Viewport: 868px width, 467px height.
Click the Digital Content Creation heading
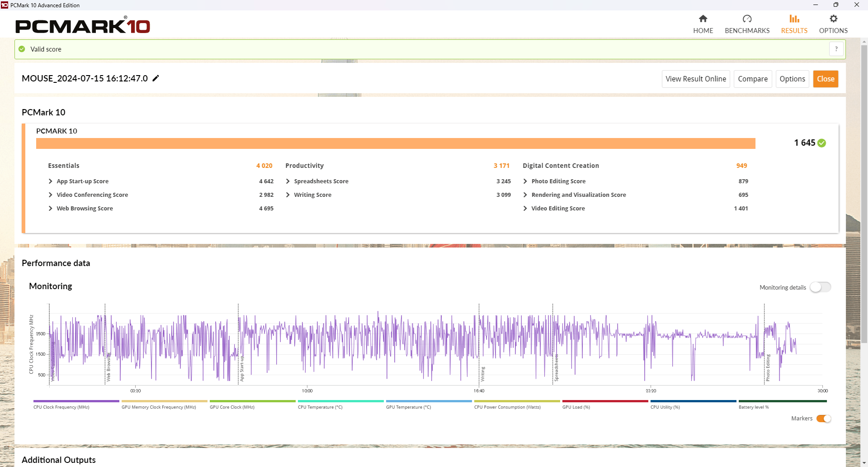click(x=561, y=166)
